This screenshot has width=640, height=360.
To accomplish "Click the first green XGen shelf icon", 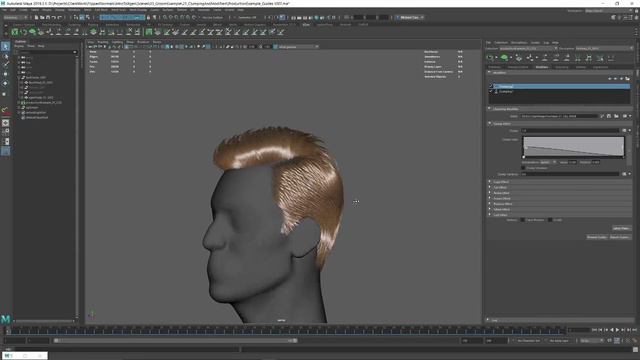I will (15, 32).
